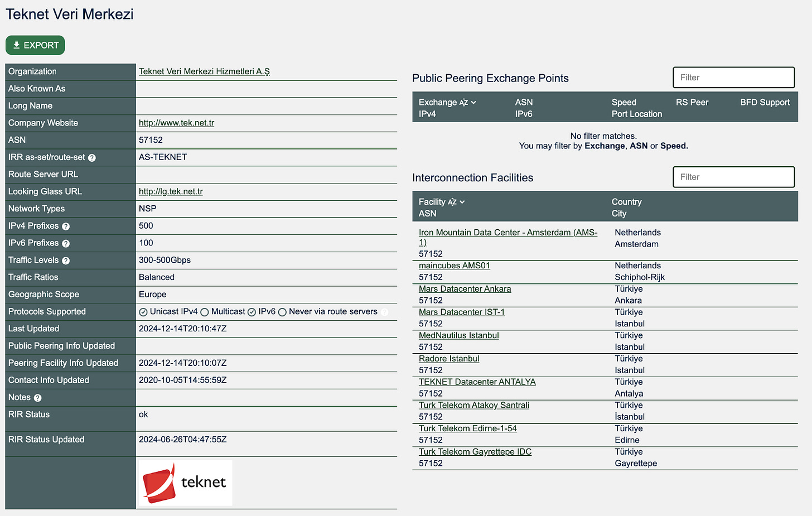Open help icon beside Notes
Viewport: 812px width, 516px height.
(38, 398)
